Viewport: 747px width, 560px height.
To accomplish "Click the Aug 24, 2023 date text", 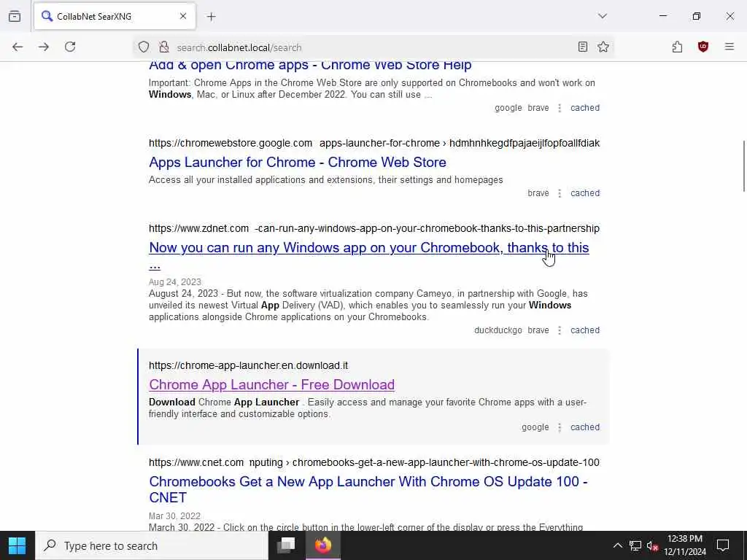I will coord(175,282).
